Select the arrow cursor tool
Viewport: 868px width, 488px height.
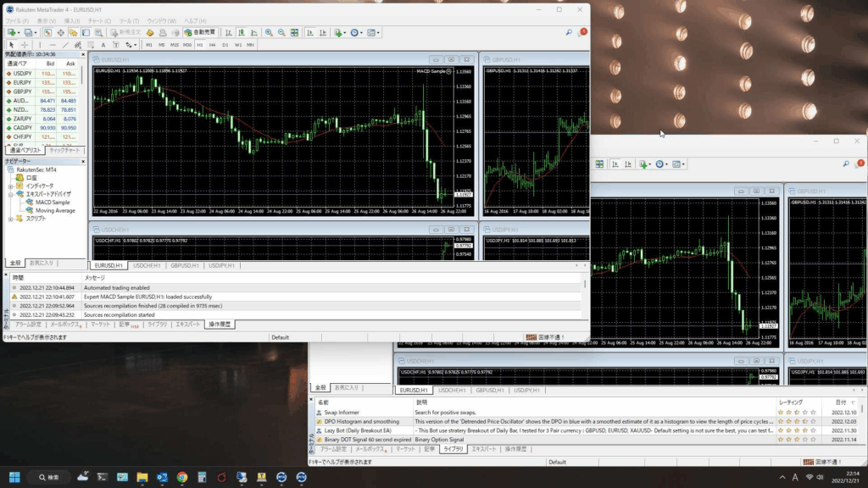(11, 45)
